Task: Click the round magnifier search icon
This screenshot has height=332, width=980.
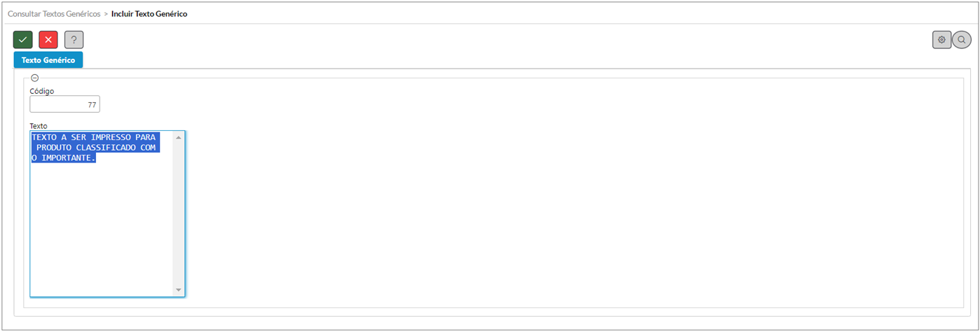Action: point(962,40)
